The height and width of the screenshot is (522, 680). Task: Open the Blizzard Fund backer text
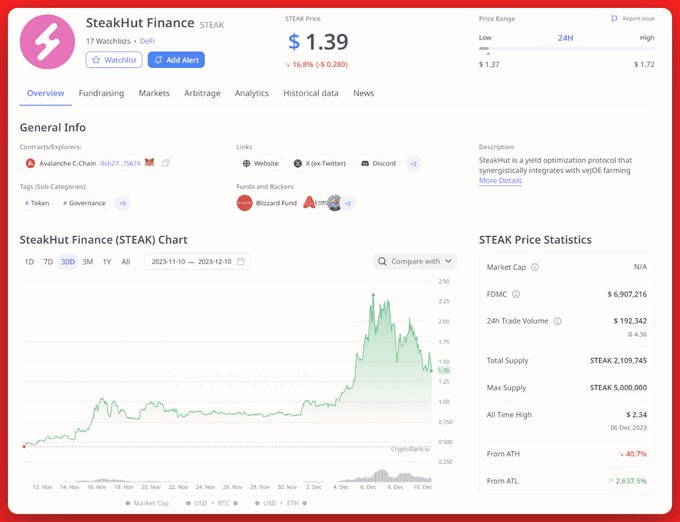tap(276, 203)
